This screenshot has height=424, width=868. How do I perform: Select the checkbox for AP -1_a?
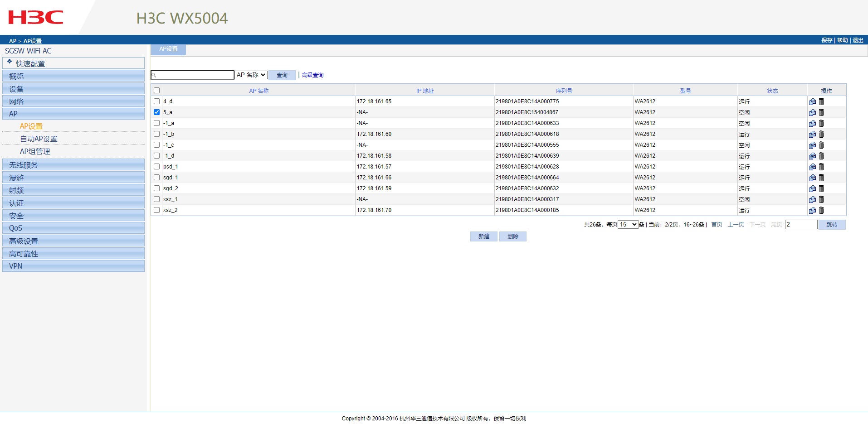pos(156,123)
